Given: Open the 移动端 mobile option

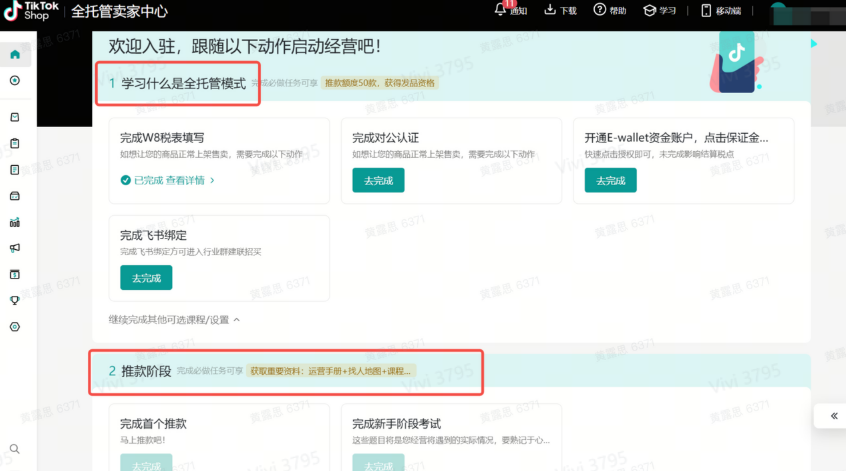Looking at the screenshot, I should 721,10.
